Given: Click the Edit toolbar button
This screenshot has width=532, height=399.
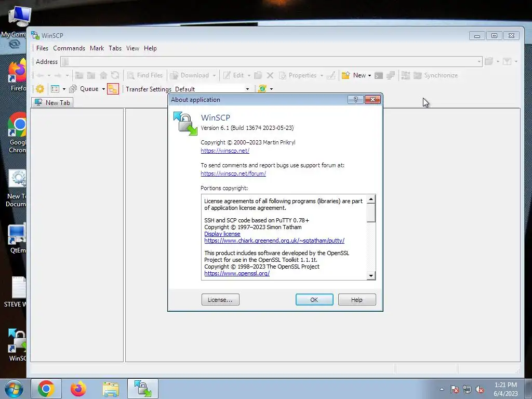Looking at the screenshot, I should (234, 75).
